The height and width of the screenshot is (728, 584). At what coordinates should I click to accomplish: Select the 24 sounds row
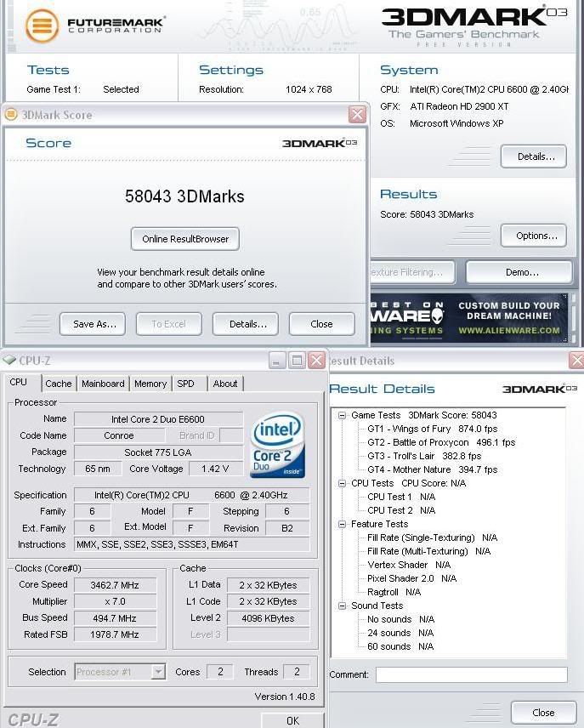[x=400, y=633]
